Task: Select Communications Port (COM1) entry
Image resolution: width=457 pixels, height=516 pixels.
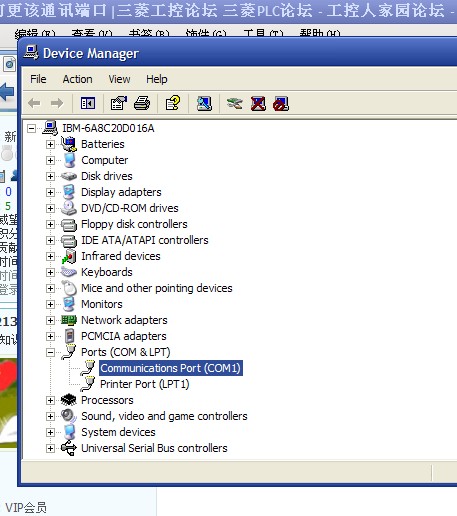Action: pyautogui.click(x=171, y=368)
